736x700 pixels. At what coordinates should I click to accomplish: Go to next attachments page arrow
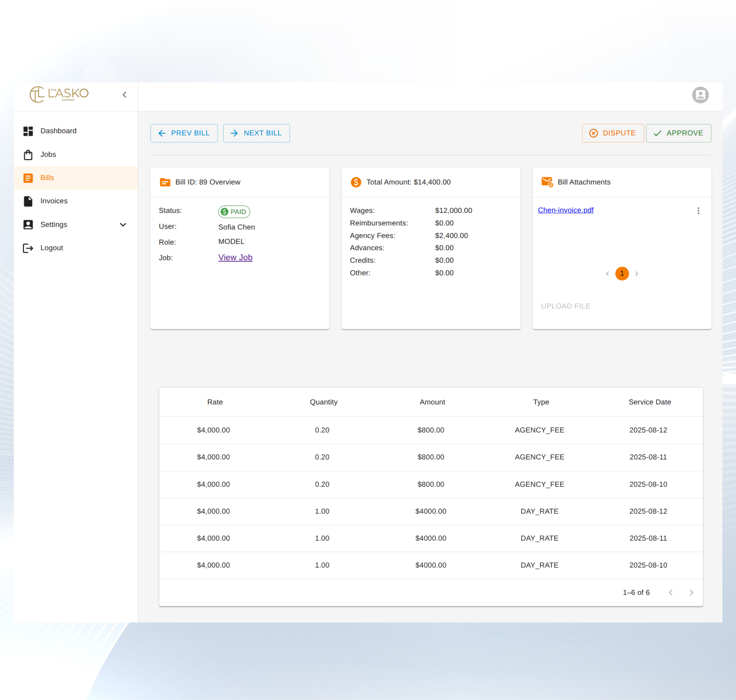pyautogui.click(x=637, y=274)
